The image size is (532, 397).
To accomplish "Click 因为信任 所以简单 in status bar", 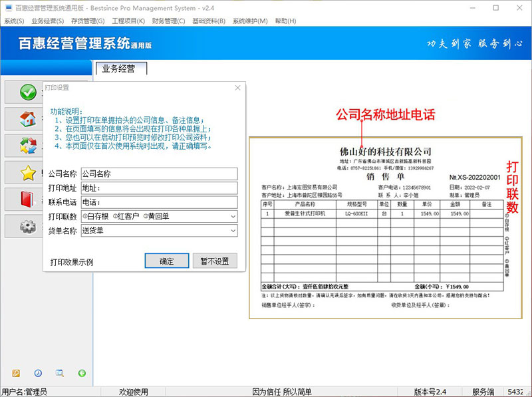I will (x=281, y=392).
